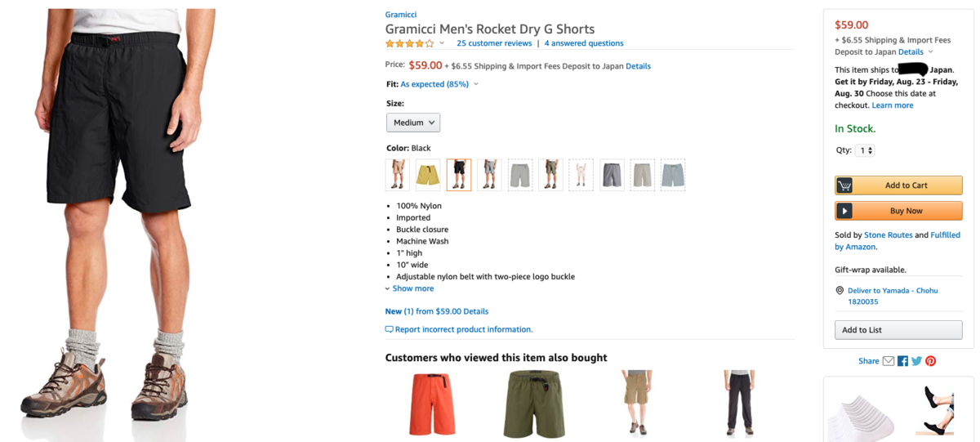The height and width of the screenshot is (442, 980).
Task: Open the Add to List button
Action: pos(898,330)
